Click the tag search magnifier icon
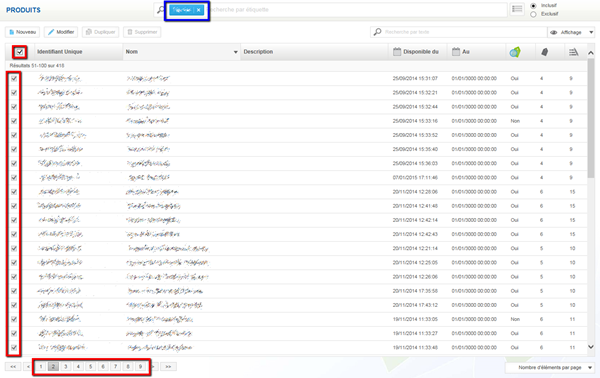This screenshot has width=600, height=378. click(160, 10)
